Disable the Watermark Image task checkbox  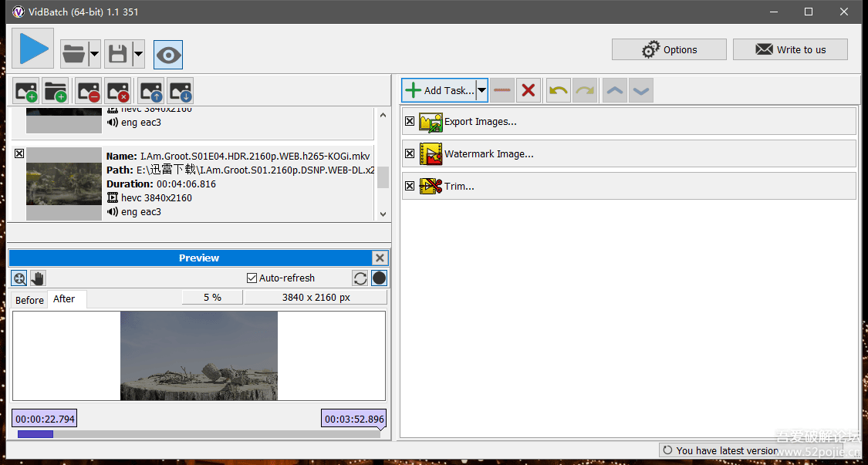(410, 153)
